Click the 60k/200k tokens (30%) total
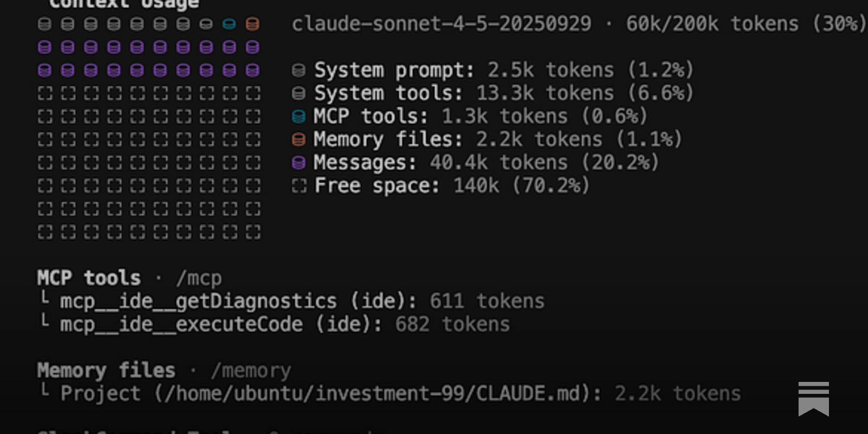 (746, 24)
